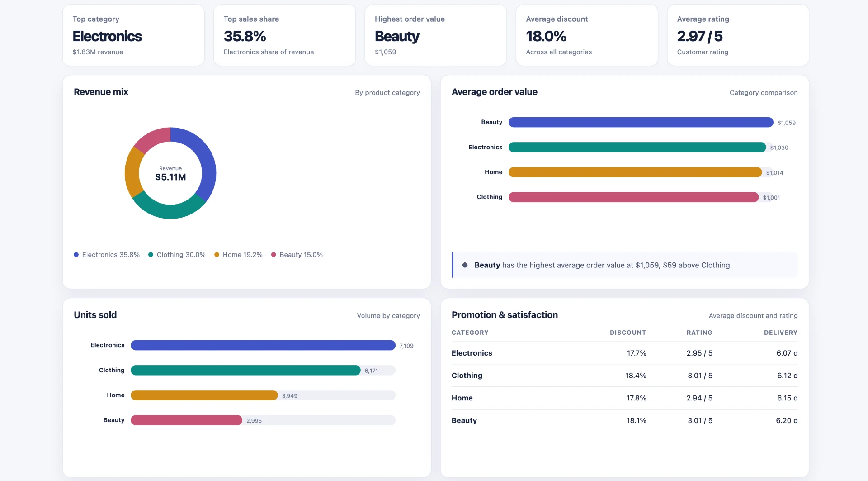The image size is (868, 481).
Task: Click the DISCOUNT column header
Action: [628, 333]
